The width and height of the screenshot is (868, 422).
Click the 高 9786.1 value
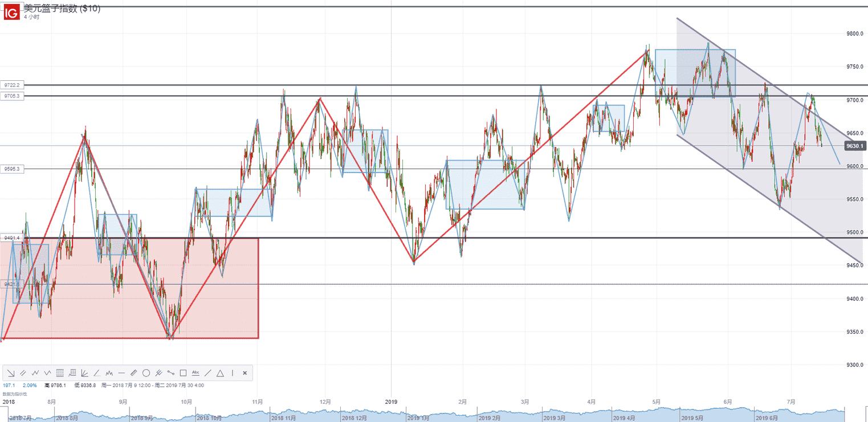55,386
